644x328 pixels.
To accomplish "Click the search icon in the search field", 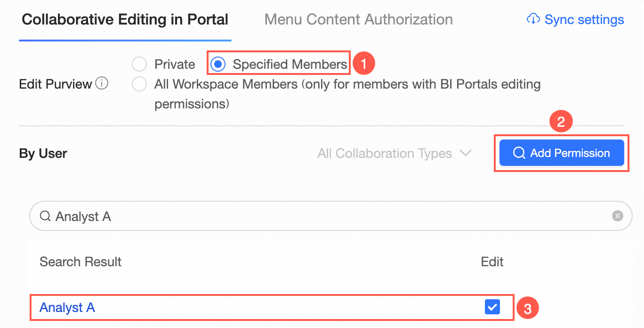I will point(45,216).
